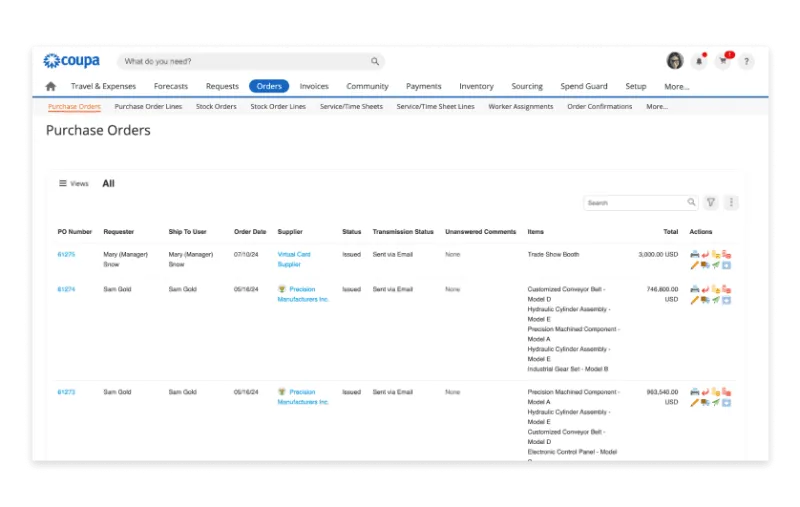800x507 pixels.
Task: Print PO 61273
Action: (x=694, y=392)
